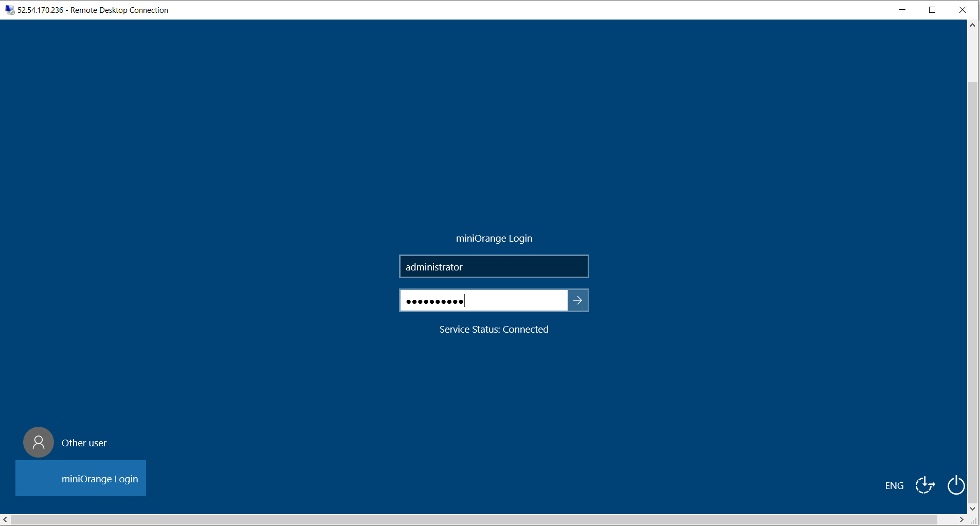Click the vertical scrollbar up arrow
This screenshot has height=526, width=980.
pyautogui.click(x=972, y=25)
